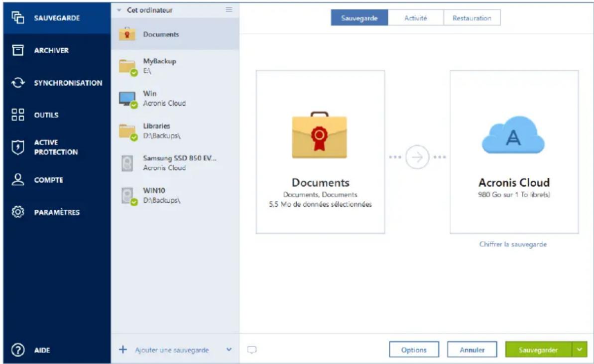Screen dimensions: 594x364
Task: Click the hamburger menu icon beside Cet ordinateur
Action: pos(229,9)
